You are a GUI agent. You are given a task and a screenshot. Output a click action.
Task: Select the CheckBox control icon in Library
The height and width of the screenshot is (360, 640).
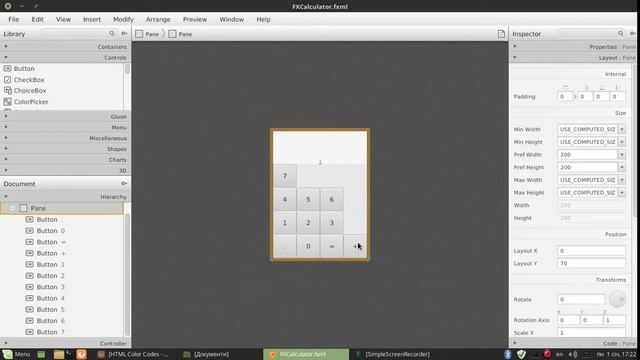click(7, 80)
